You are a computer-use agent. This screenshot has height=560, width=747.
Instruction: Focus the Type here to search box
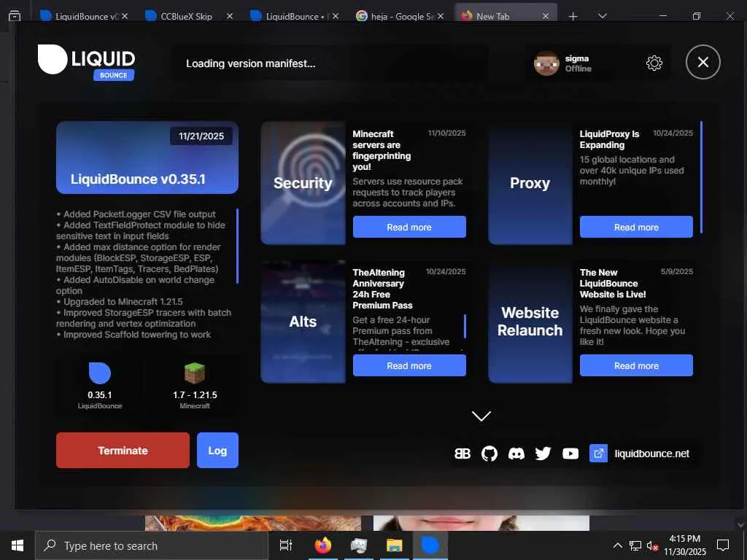click(152, 545)
